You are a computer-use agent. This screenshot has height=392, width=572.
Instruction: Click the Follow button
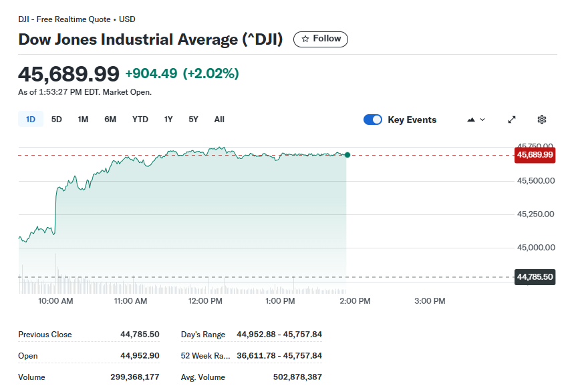pyautogui.click(x=321, y=39)
